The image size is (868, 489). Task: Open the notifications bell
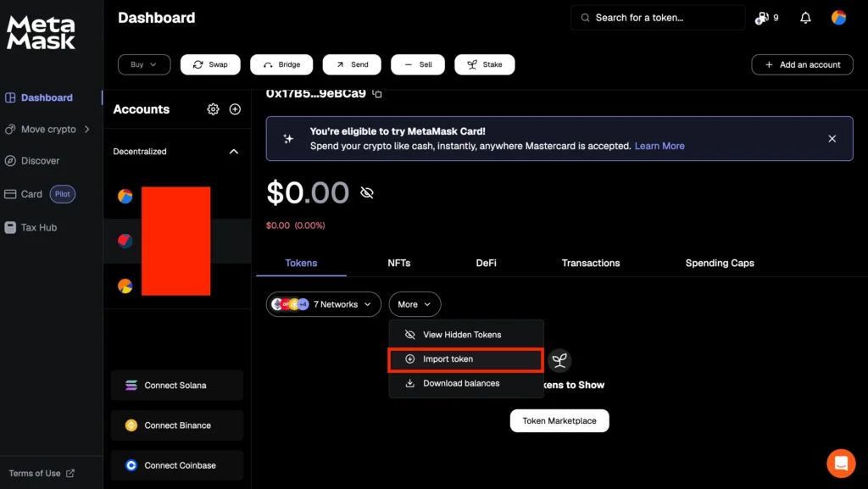[x=805, y=18]
